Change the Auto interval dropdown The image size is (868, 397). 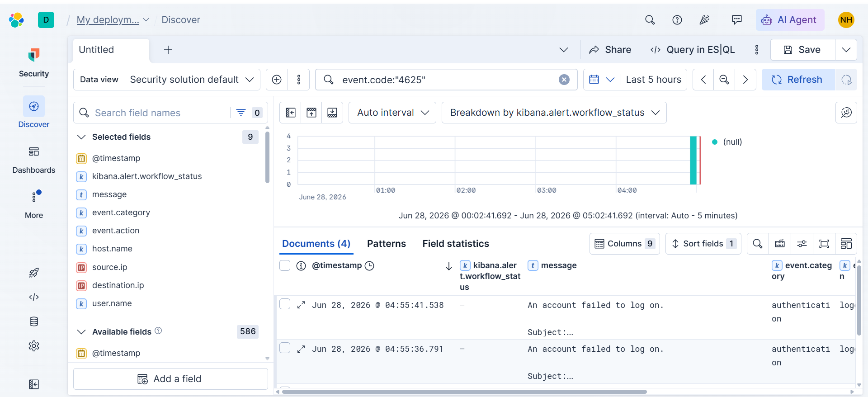392,113
